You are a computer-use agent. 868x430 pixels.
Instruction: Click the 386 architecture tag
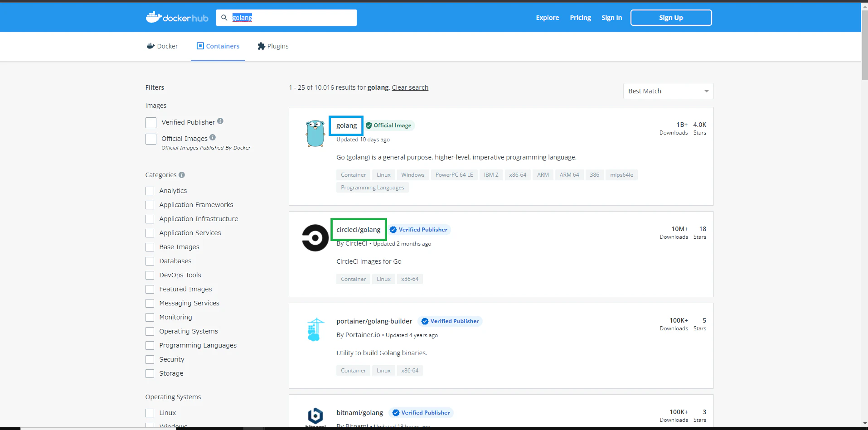click(x=594, y=175)
